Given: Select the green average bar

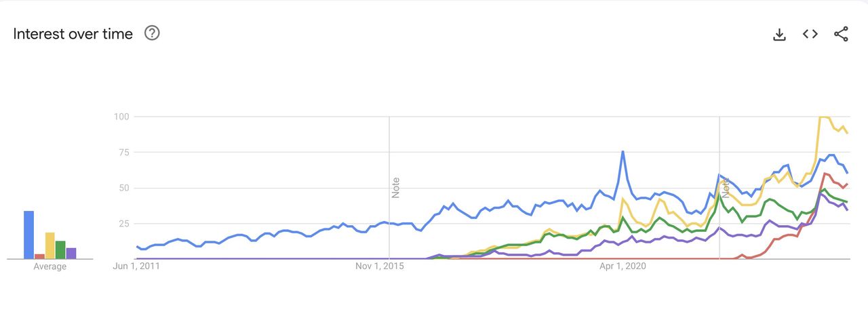Looking at the screenshot, I should [60, 250].
